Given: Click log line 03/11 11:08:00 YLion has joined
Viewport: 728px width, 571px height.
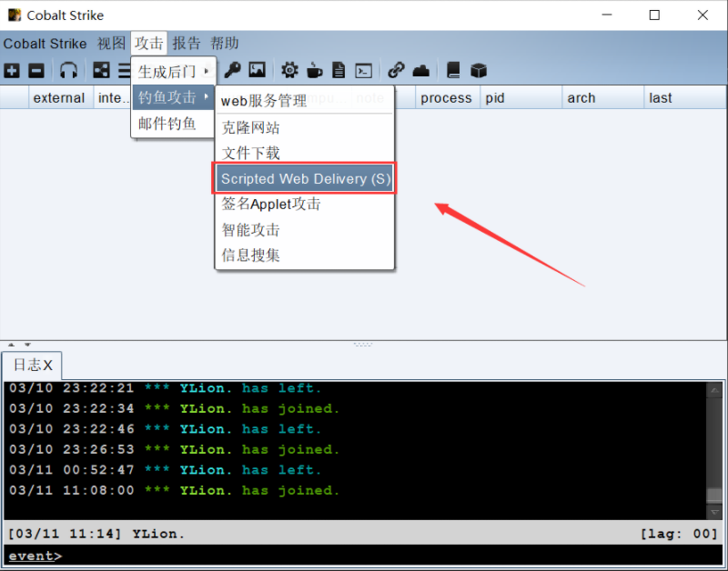Looking at the screenshot, I should [x=174, y=490].
